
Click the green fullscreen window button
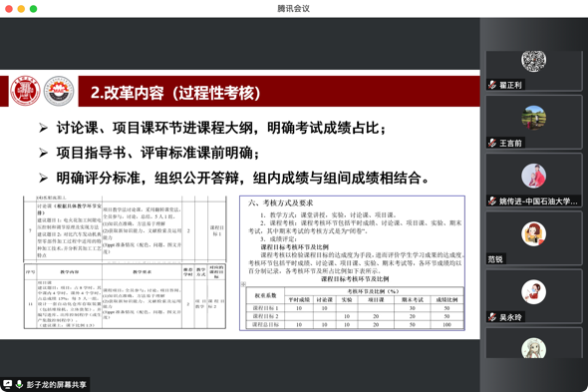(33, 9)
